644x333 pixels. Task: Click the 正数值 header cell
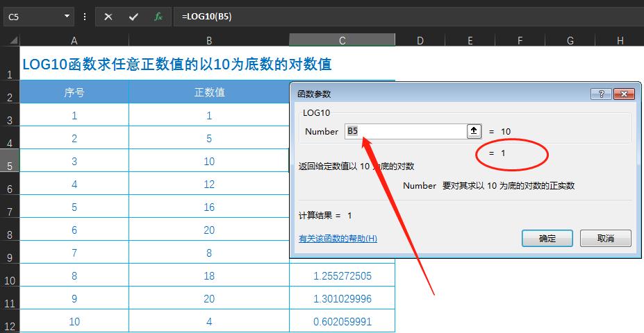[x=209, y=92]
